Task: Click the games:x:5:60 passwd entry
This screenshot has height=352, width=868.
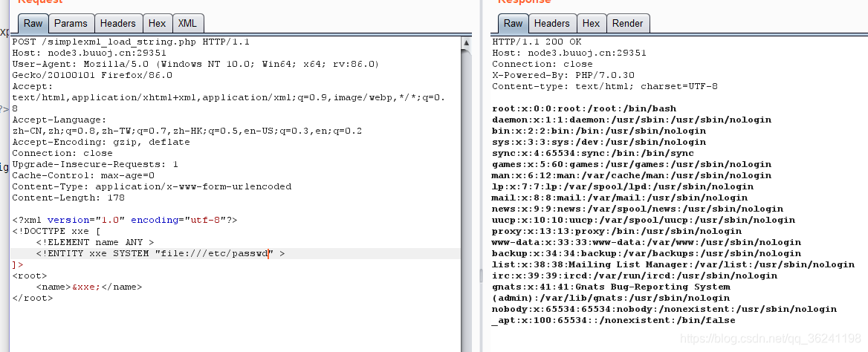Action: pyautogui.click(x=632, y=164)
